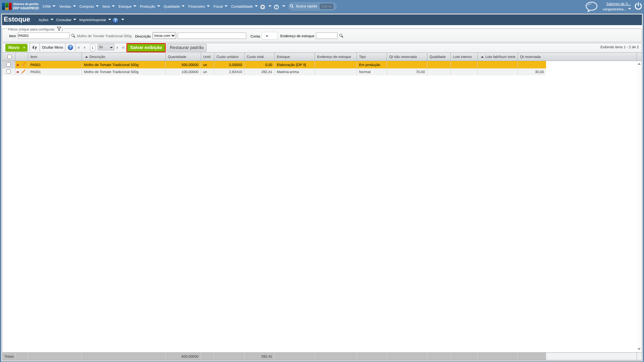Open the chat bubble icon

point(591,6)
